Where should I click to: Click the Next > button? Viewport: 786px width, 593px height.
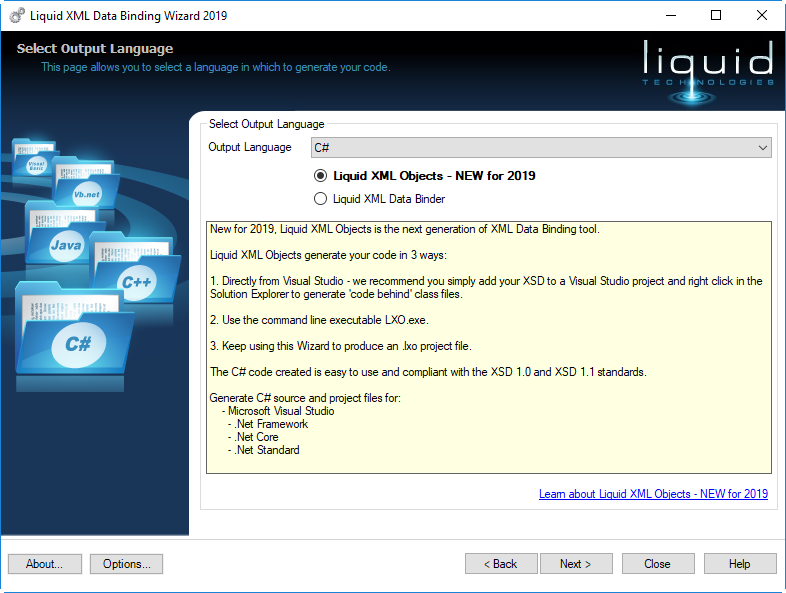576,564
